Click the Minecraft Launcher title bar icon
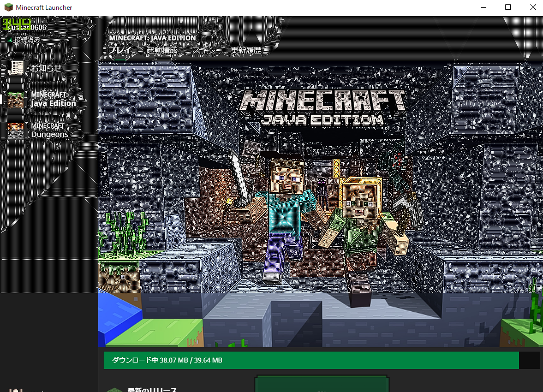 [8, 7]
